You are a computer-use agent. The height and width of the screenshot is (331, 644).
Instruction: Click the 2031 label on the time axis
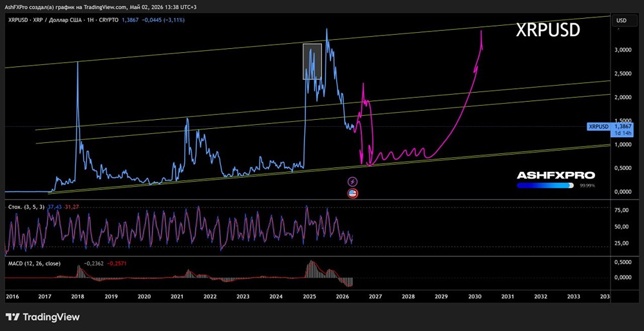[507, 296]
